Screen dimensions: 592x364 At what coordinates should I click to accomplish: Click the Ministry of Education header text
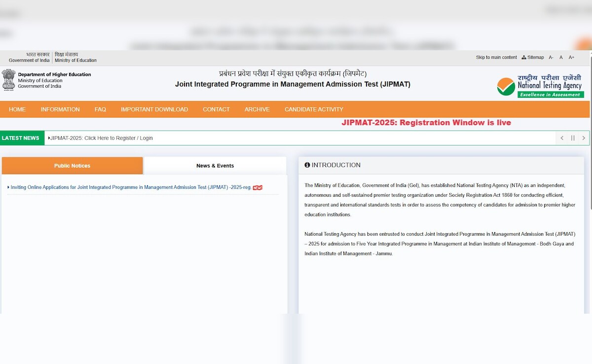(x=75, y=61)
